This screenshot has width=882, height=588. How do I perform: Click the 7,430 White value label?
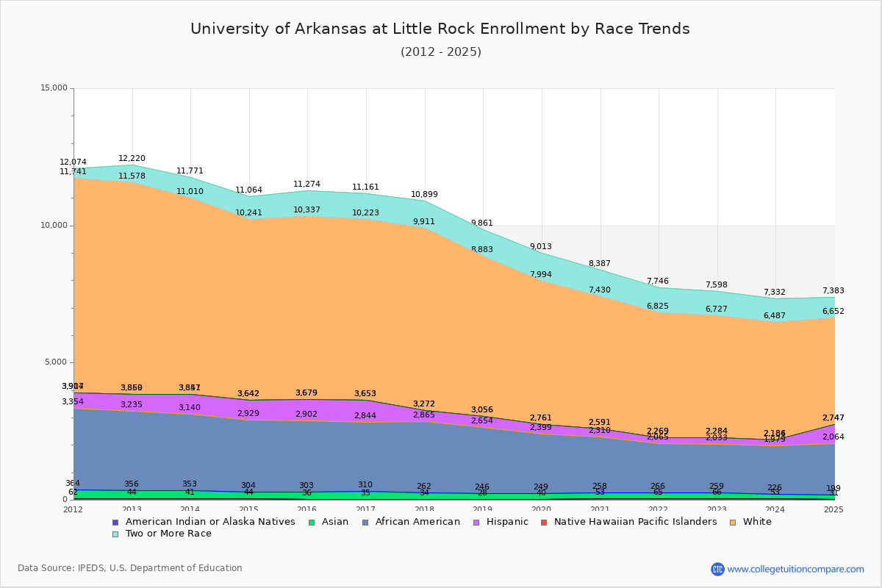(x=600, y=290)
